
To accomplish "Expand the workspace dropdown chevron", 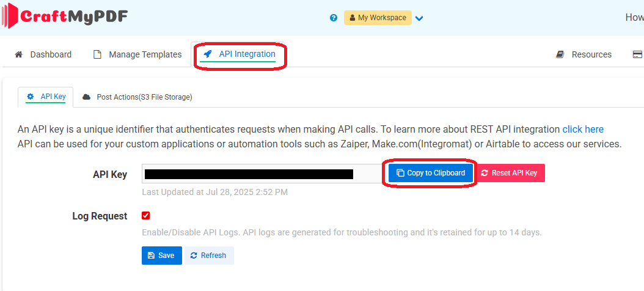I will (x=419, y=18).
